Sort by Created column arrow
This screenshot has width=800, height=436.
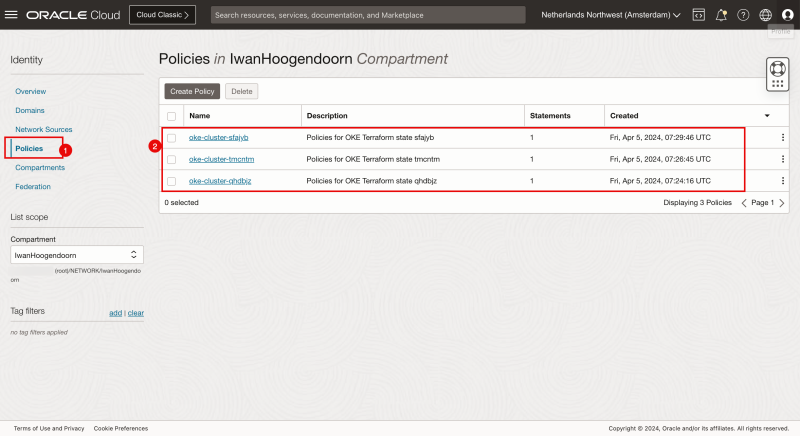tap(767, 116)
